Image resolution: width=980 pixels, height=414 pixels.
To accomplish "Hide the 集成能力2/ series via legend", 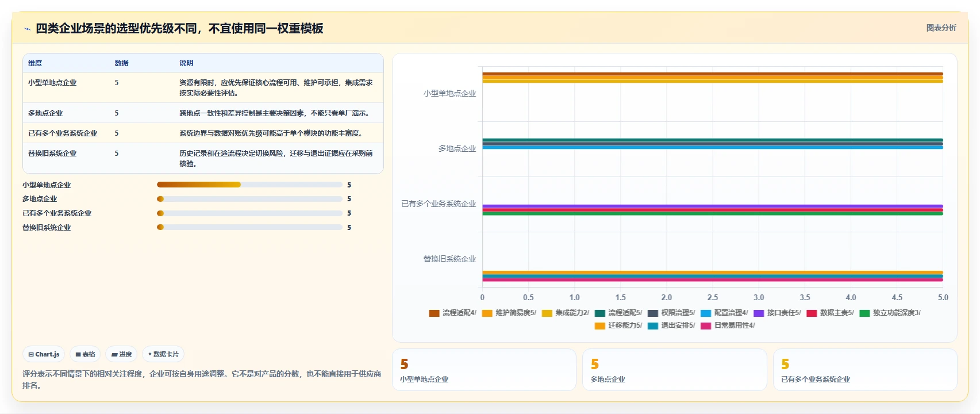I will coord(565,313).
